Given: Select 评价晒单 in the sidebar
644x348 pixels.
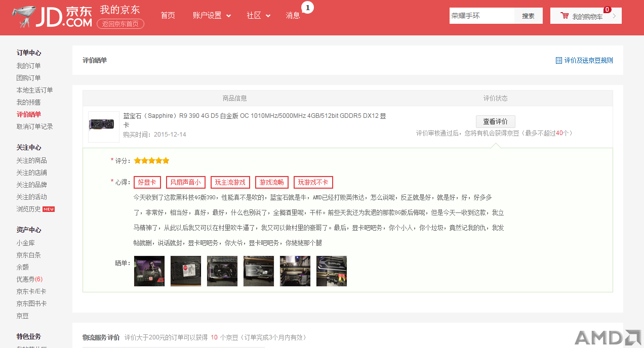Looking at the screenshot, I should 28,114.
